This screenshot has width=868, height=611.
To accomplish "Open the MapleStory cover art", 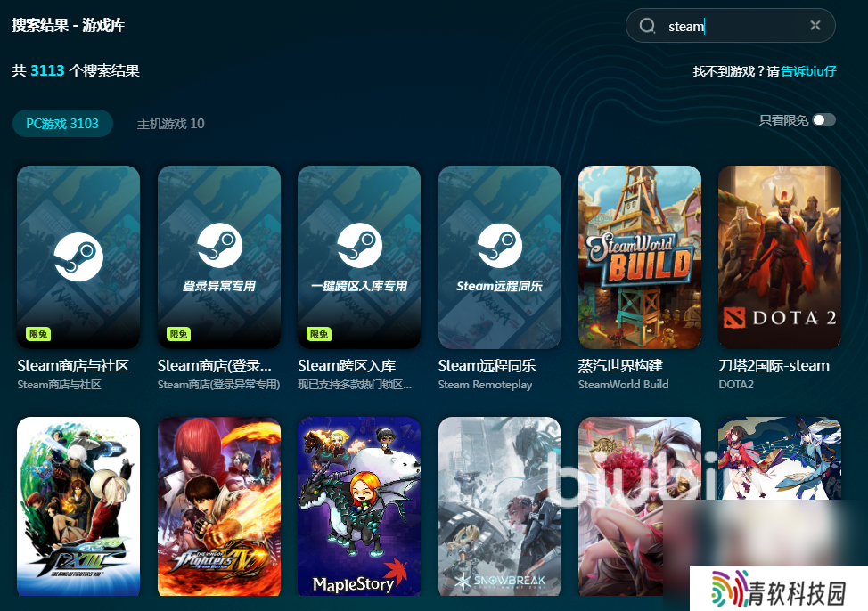I will pos(359,507).
